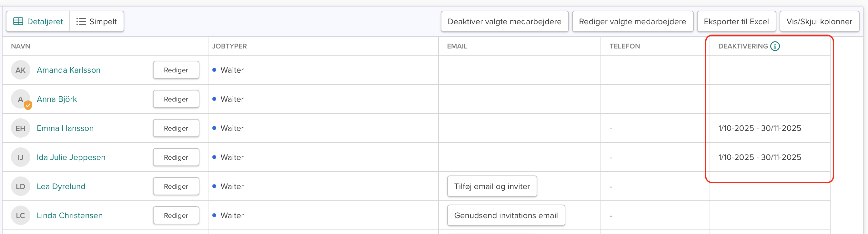Click Linda Christensen's LC avatar

(x=21, y=216)
